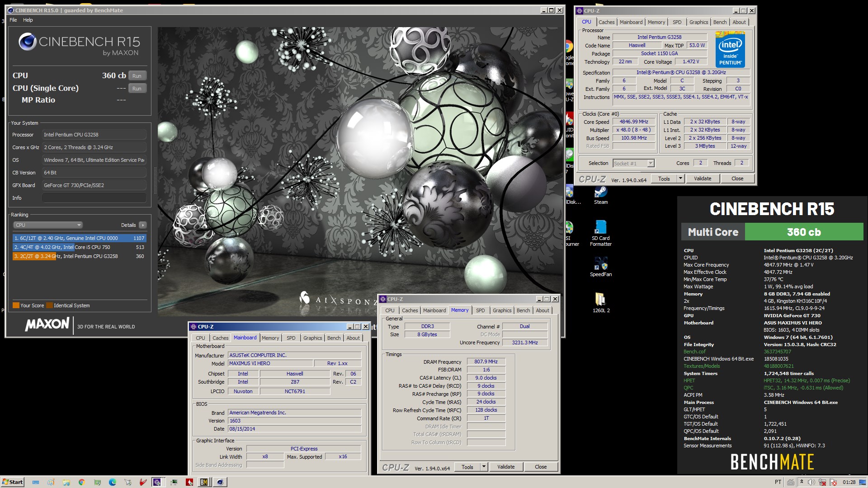868x488 pixels.
Task: Switch to Cinebench taskbar button
Action: point(220,482)
